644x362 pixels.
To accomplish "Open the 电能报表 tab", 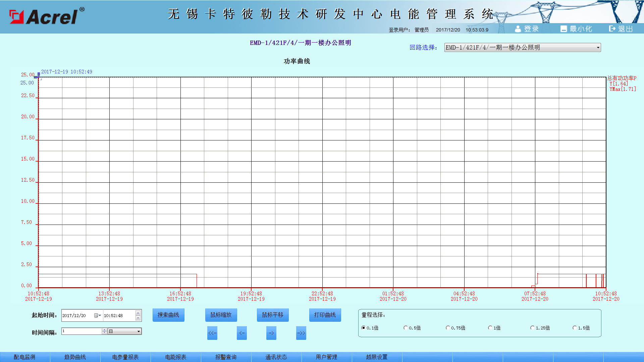I will 176,357.
